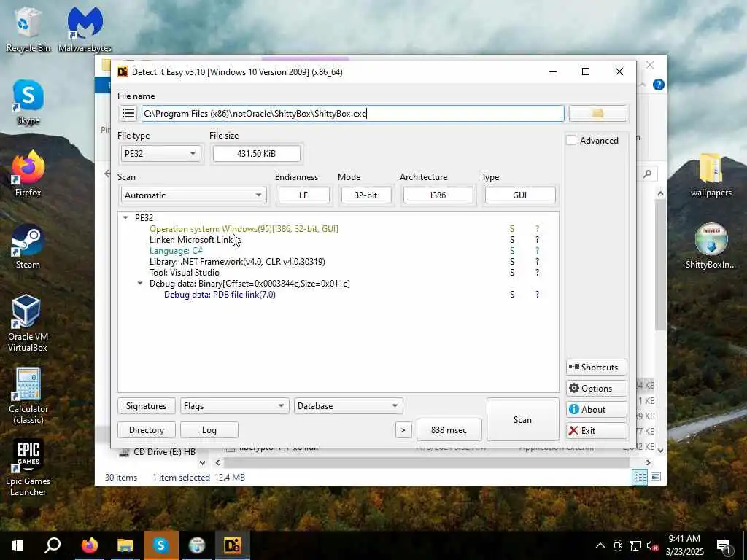Click the browse folder button for file name
Screen dimensions: 747x560
coord(598,113)
